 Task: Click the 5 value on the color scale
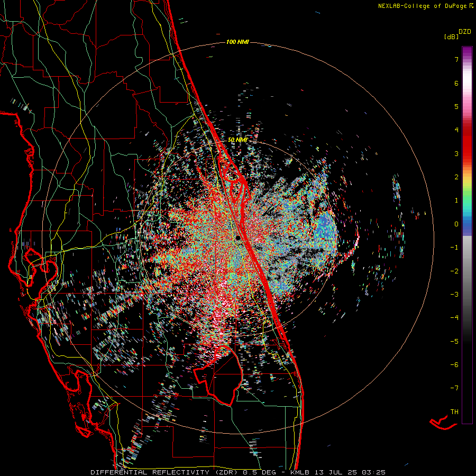pyautogui.click(x=456, y=106)
